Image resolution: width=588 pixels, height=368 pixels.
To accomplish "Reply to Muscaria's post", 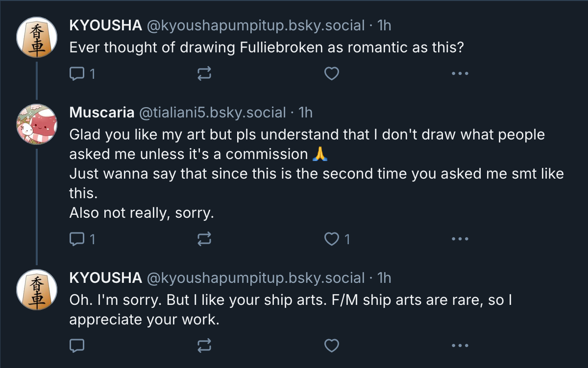I will click(77, 239).
